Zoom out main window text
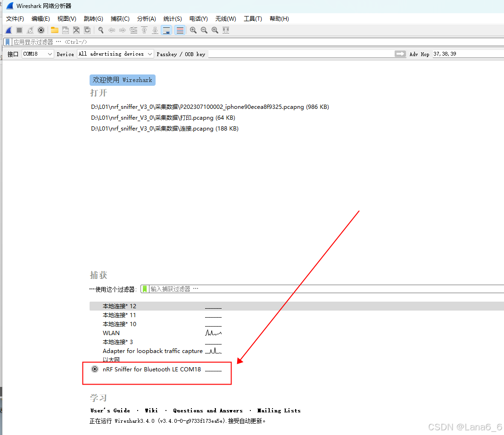Viewport: 504px width, 435px height. tap(204, 30)
